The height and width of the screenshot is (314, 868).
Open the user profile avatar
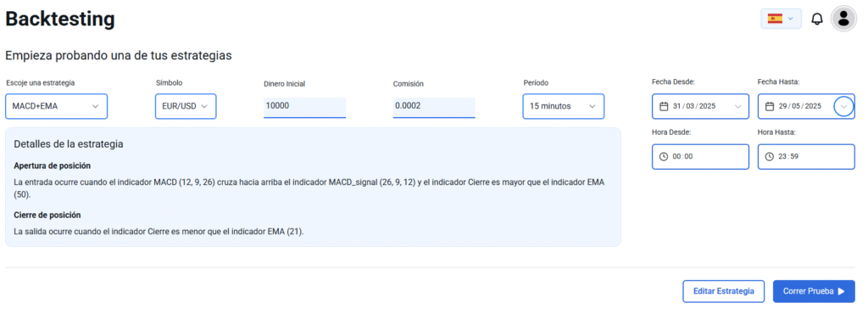coord(843,19)
